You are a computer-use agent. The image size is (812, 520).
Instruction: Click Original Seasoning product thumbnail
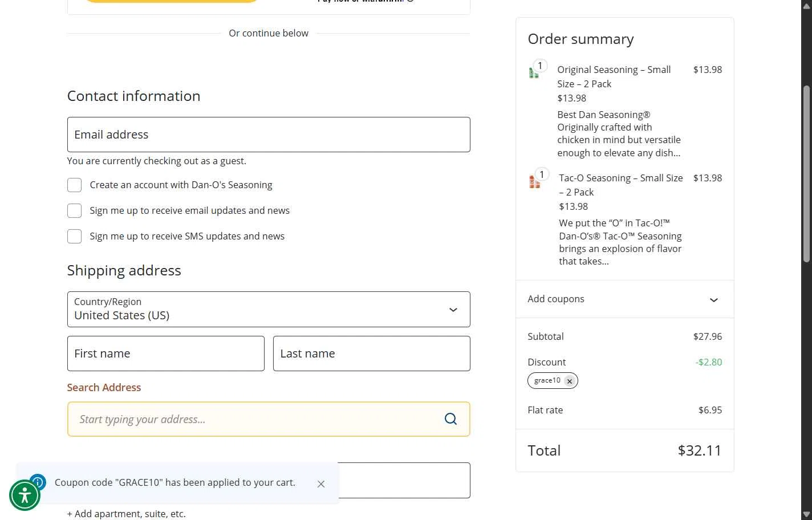[x=534, y=72]
